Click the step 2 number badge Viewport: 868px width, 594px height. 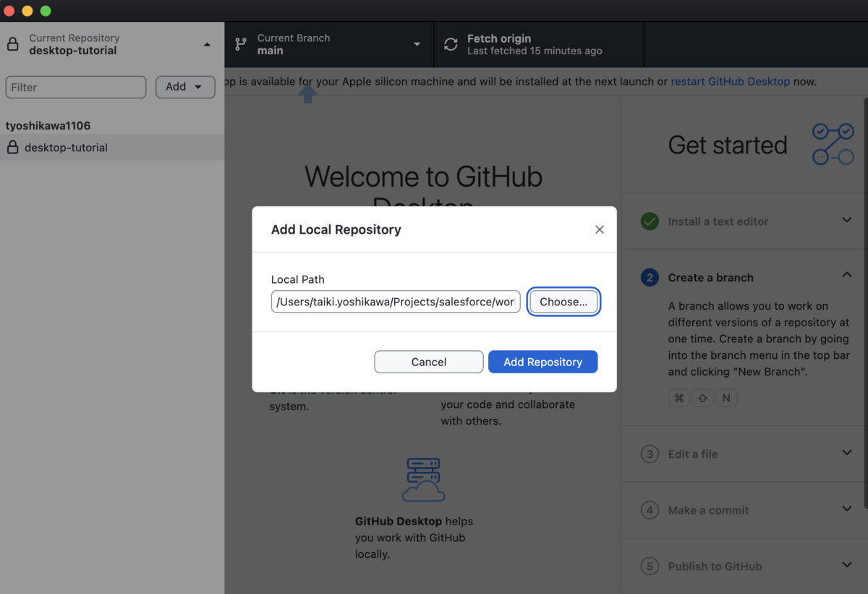click(650, 278)
